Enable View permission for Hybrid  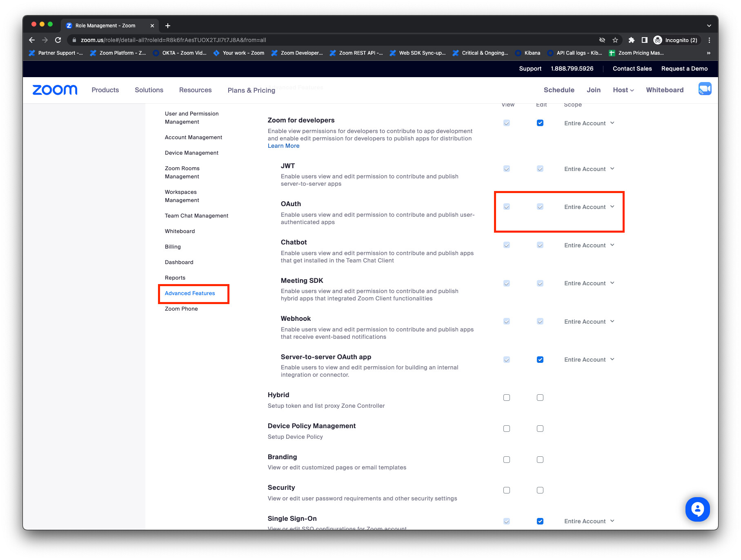click(x=507, y=398)
